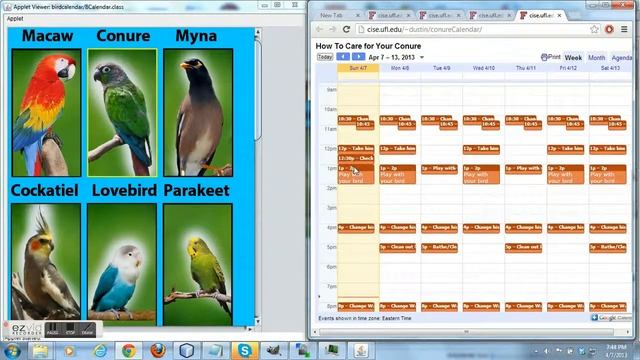Click the applet's vertical scroll up arrow

pos(258,32)
